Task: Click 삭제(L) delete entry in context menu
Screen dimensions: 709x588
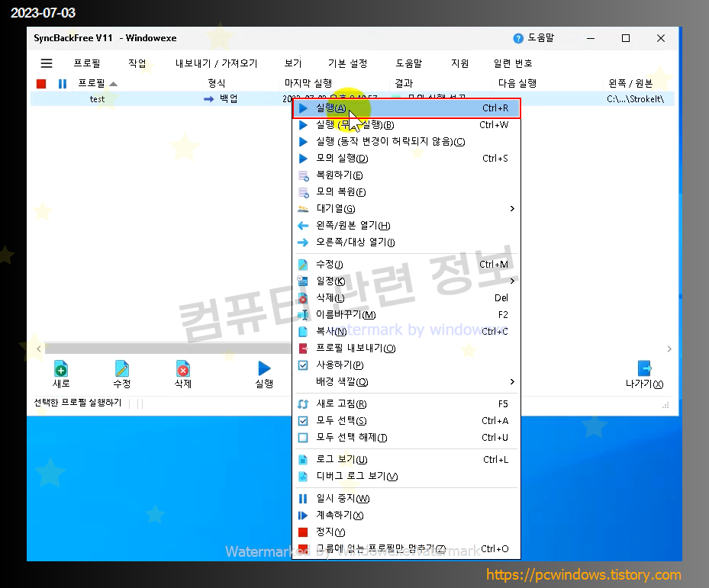Action: point(407,298)
